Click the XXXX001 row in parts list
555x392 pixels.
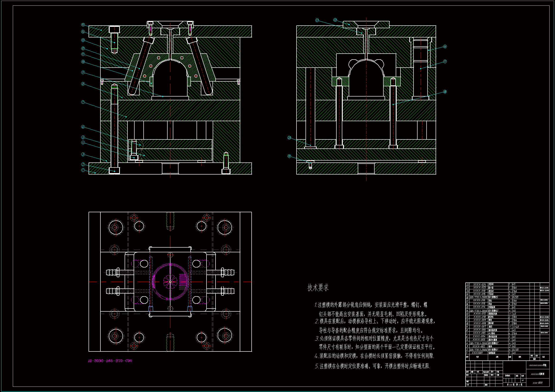point(477,353)
